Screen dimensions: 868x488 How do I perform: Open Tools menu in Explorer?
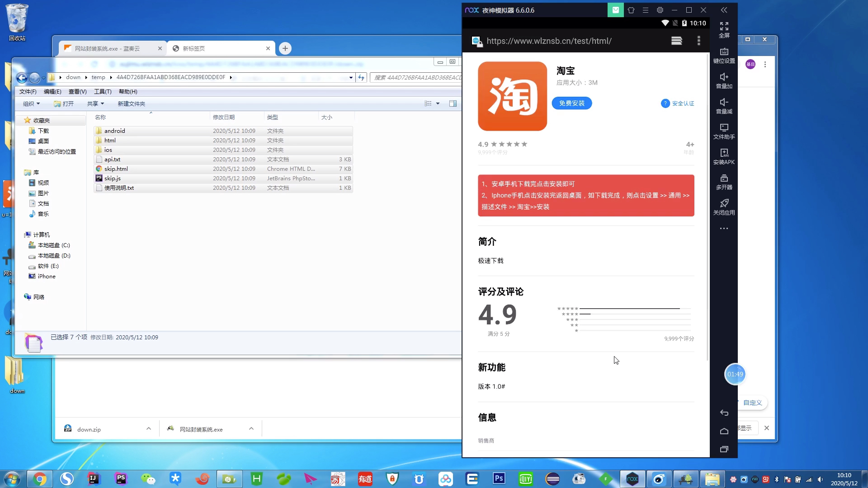(103, 92)
